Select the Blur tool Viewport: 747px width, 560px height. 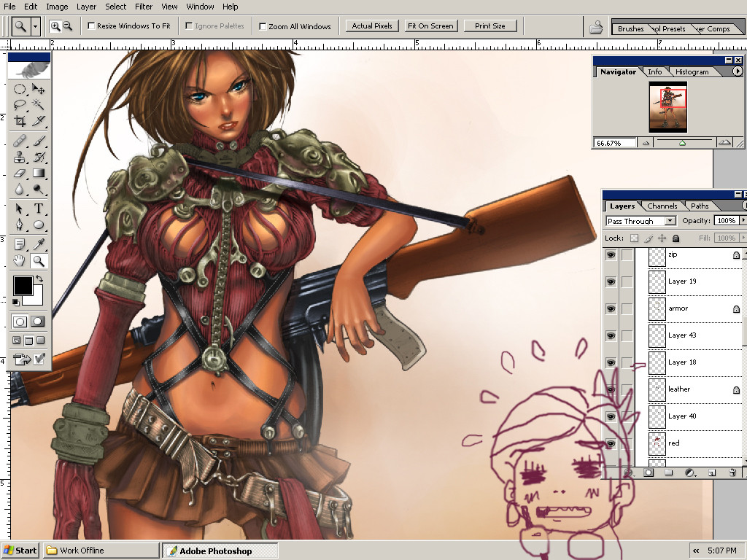coord(20,190)
